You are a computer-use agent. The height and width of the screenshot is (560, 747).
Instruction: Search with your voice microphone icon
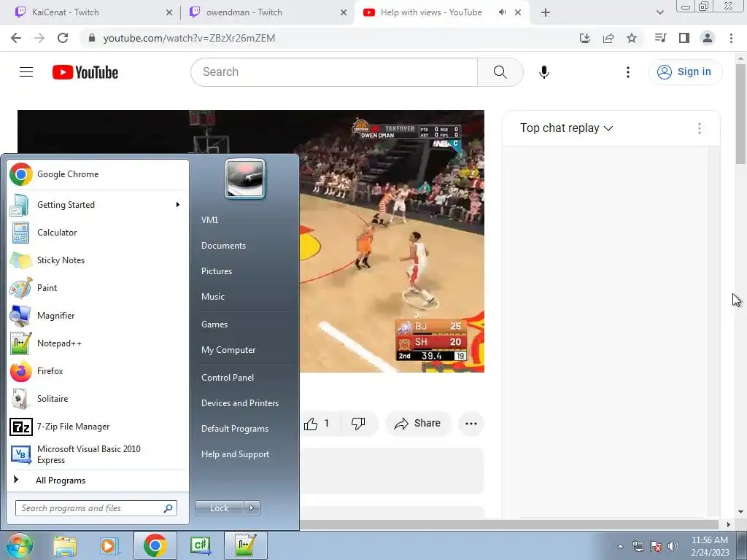[544, 72]
